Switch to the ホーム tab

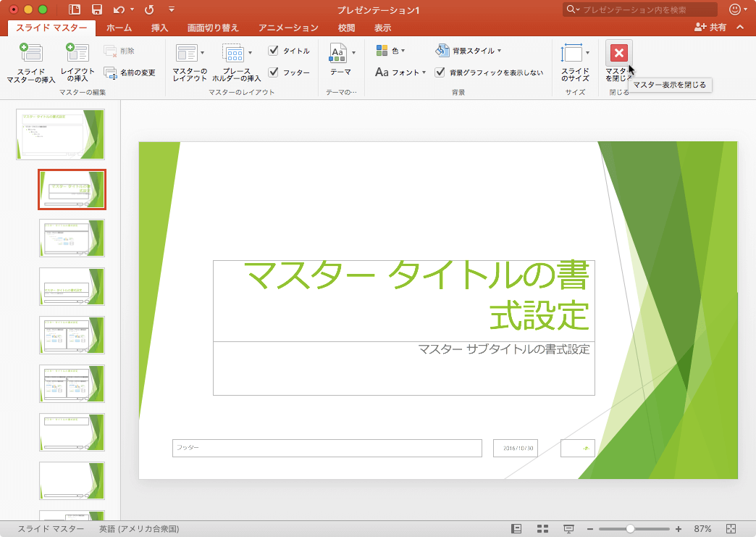[x=119, y=28]
